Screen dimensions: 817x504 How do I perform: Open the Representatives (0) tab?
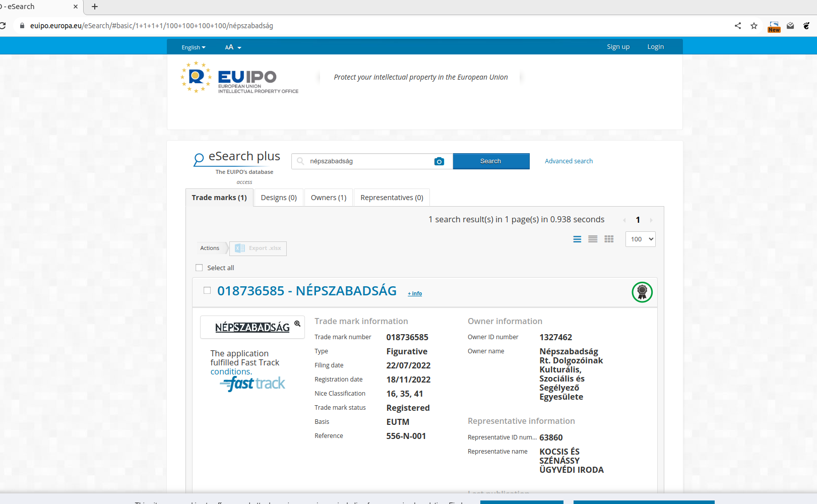(392, 198)
